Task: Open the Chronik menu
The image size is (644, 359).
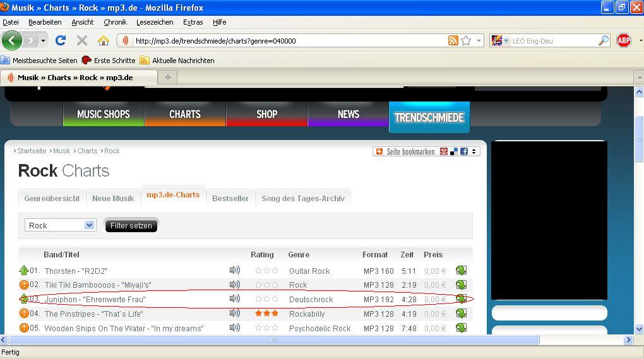Action: [115, 22]
